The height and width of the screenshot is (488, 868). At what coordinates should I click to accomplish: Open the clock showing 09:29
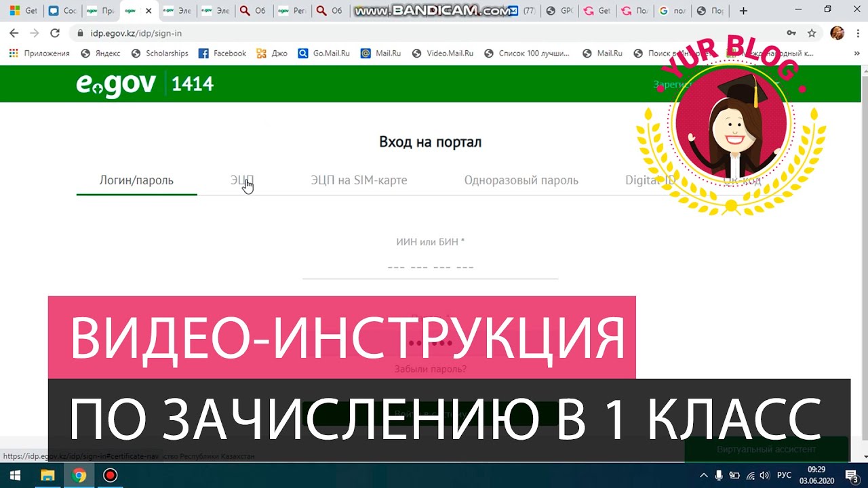point(816,475)
